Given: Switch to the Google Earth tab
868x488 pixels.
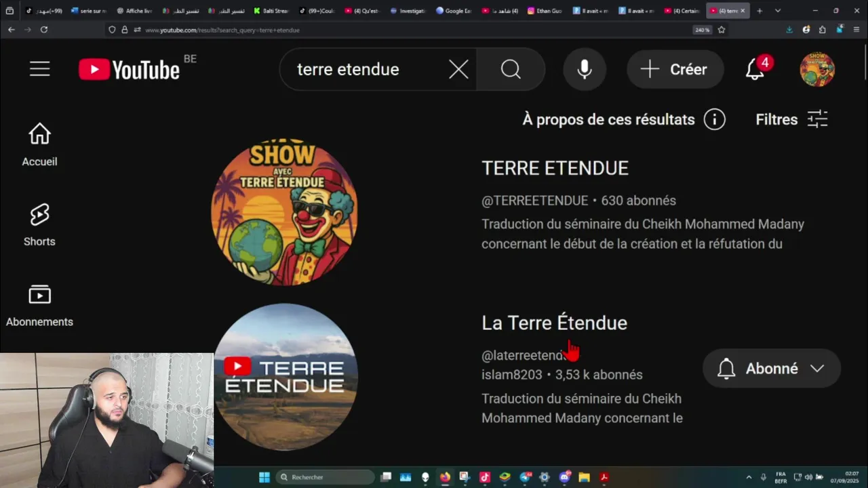Looking at the screenshot, I should (x=454, y=11).
